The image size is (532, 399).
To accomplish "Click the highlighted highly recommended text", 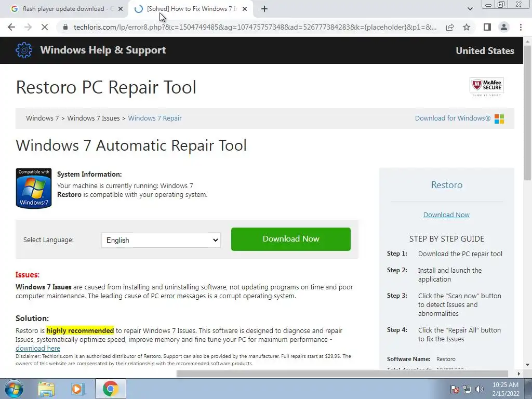I will click(x=80, y=330).
